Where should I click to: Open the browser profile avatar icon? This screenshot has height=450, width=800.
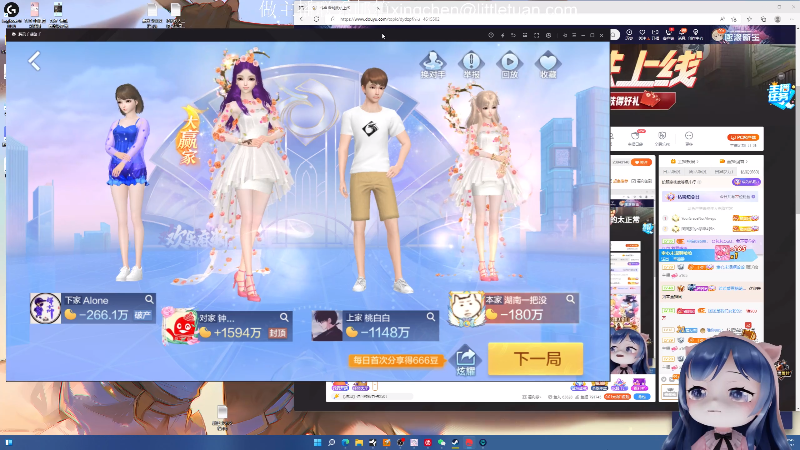click(777, 19)
